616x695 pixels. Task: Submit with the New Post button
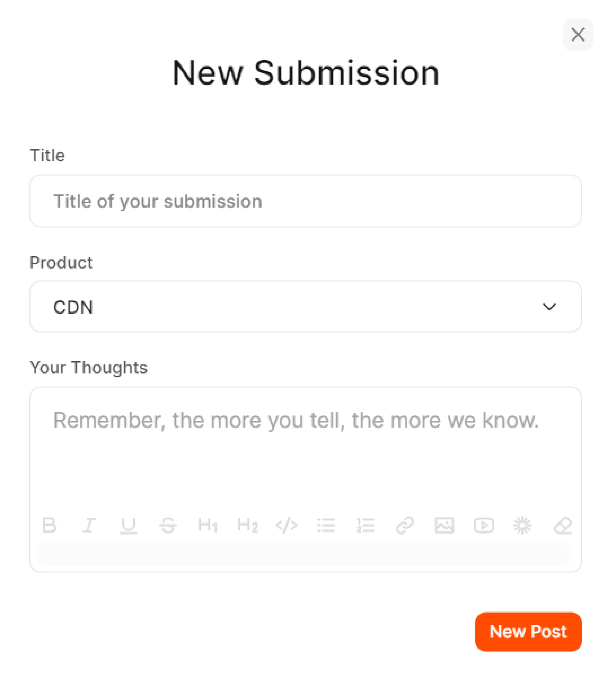point(528,631)
